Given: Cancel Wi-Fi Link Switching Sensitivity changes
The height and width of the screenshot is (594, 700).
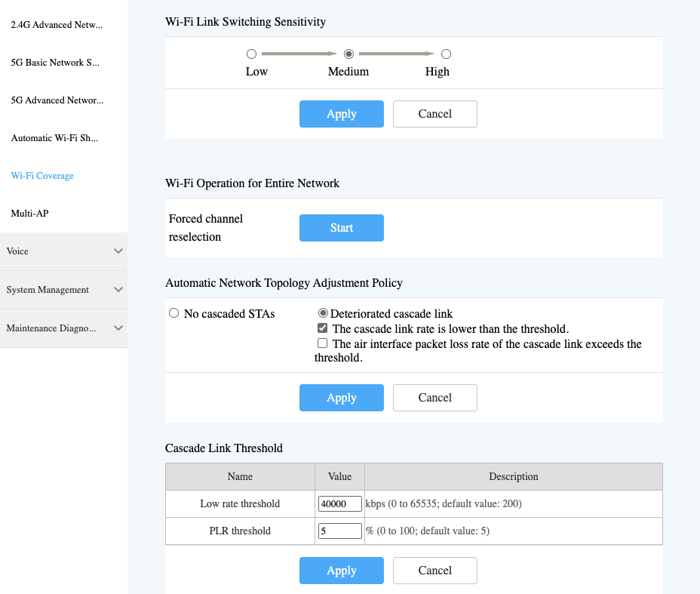Looking at the screenshot, I should click(x=434, y=114).
